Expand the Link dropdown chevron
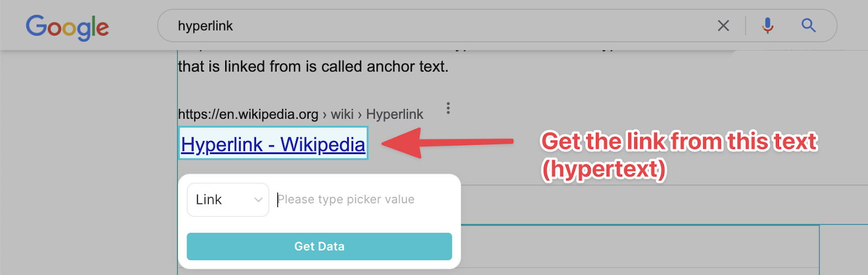 (258, 200)
